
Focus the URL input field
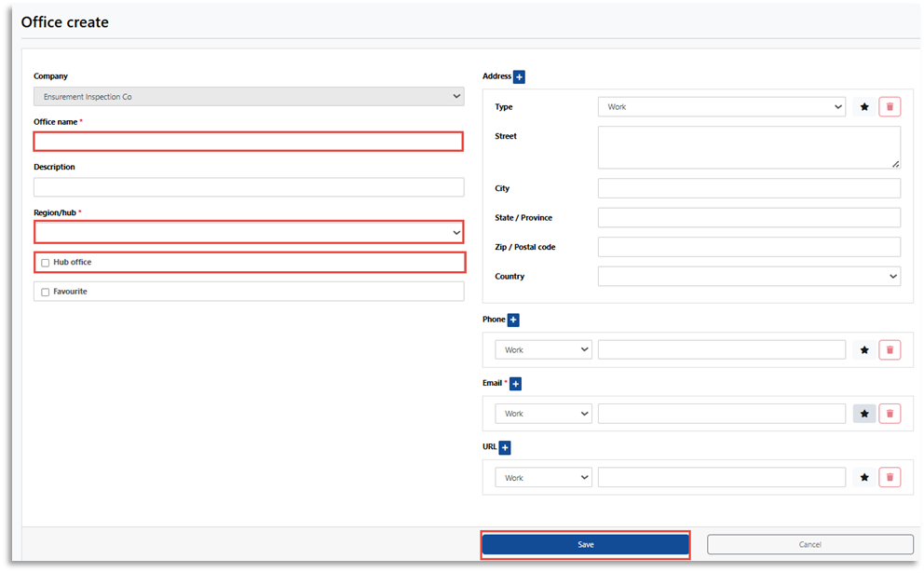click(x=722, y=477)
